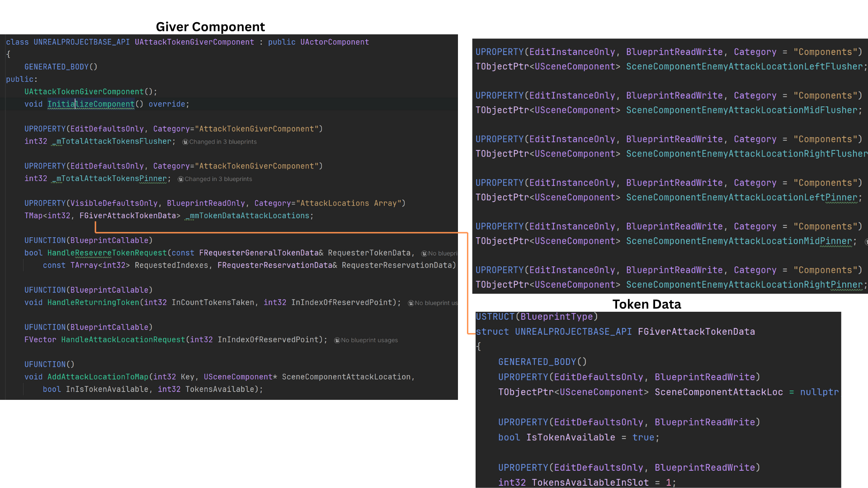The image size is (868, 488).
Task: Click SceneComponentEnemyAttackLocationLeftFlusher property name
Action: (744, 66)
